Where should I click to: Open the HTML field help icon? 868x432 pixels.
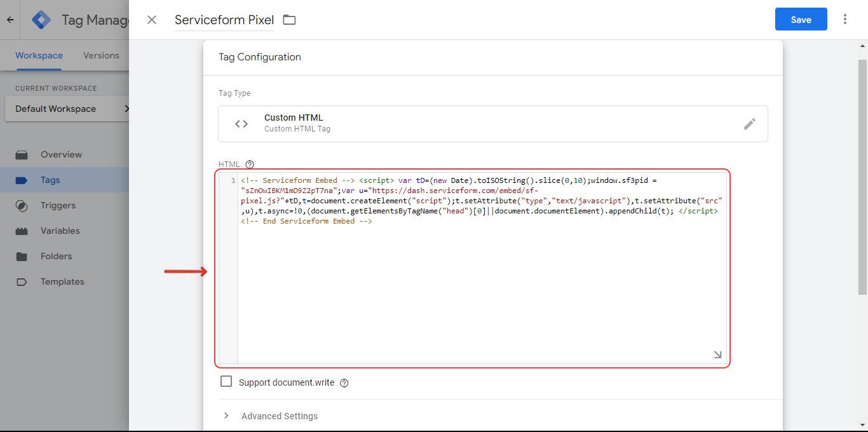[250, 165]
